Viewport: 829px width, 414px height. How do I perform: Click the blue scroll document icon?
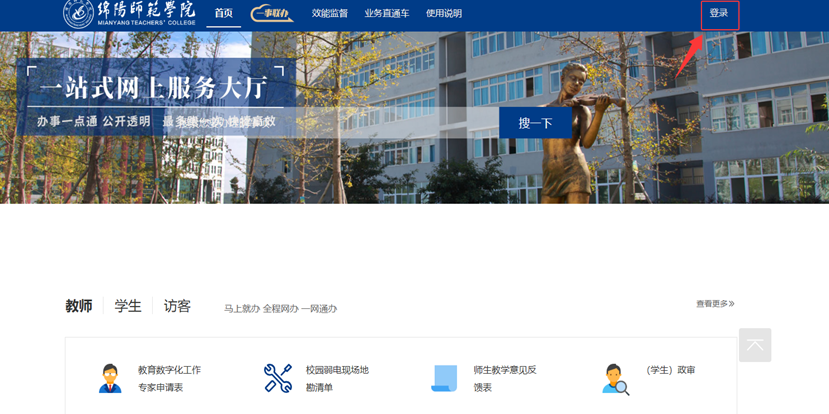[x=443, y=378]
